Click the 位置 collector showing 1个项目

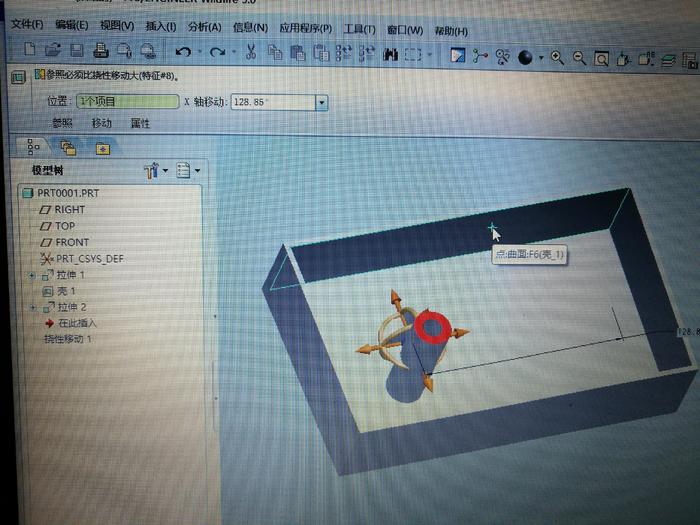pyautogui.click(x=128, y=101)
